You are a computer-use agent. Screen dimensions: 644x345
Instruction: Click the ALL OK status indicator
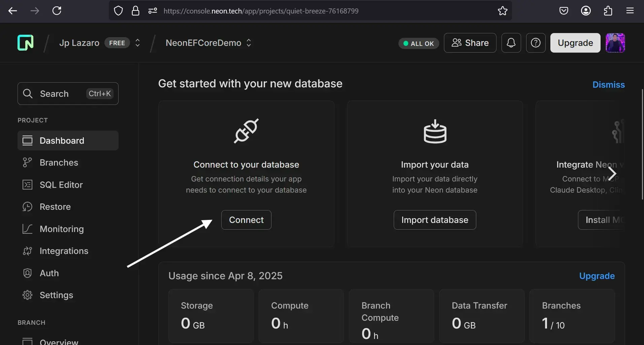pyautogui.click(x=419, y=44)
